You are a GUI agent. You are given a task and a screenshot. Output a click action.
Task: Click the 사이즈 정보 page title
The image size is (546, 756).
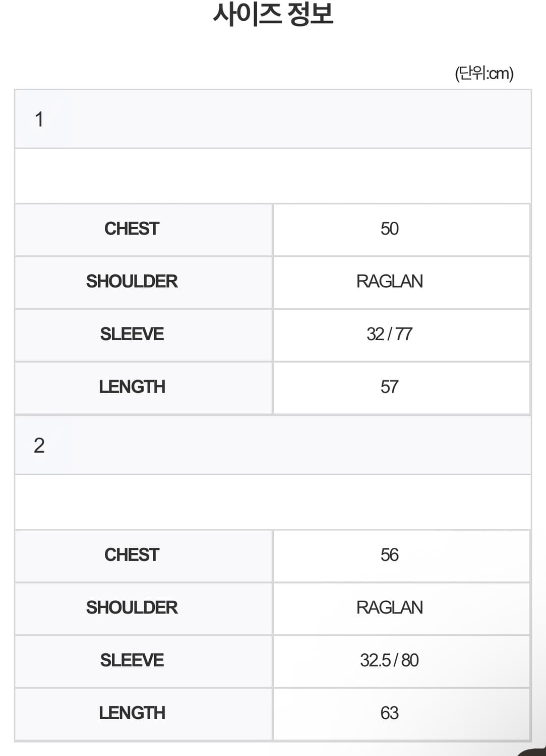(x=273, y=14)
